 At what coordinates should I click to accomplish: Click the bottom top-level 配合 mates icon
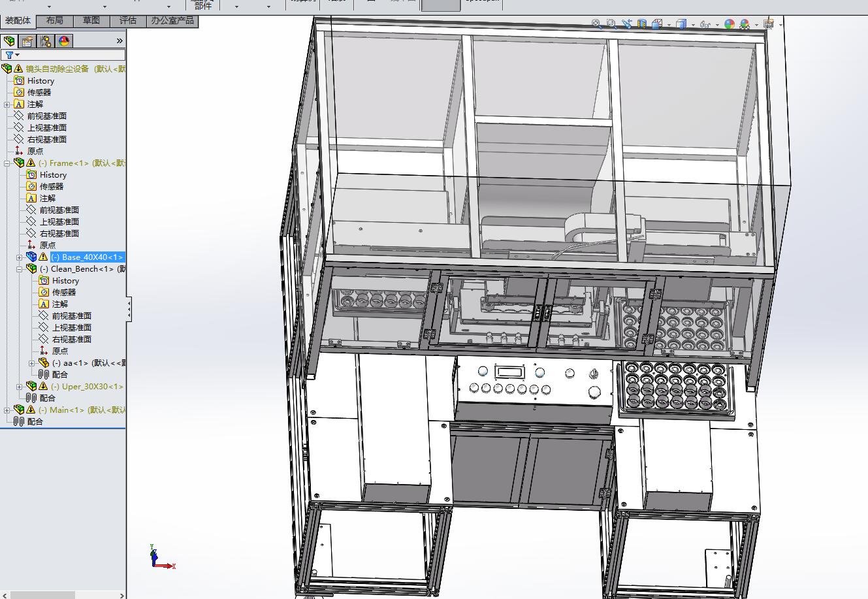pyautogui.click(x=19, y=422)
